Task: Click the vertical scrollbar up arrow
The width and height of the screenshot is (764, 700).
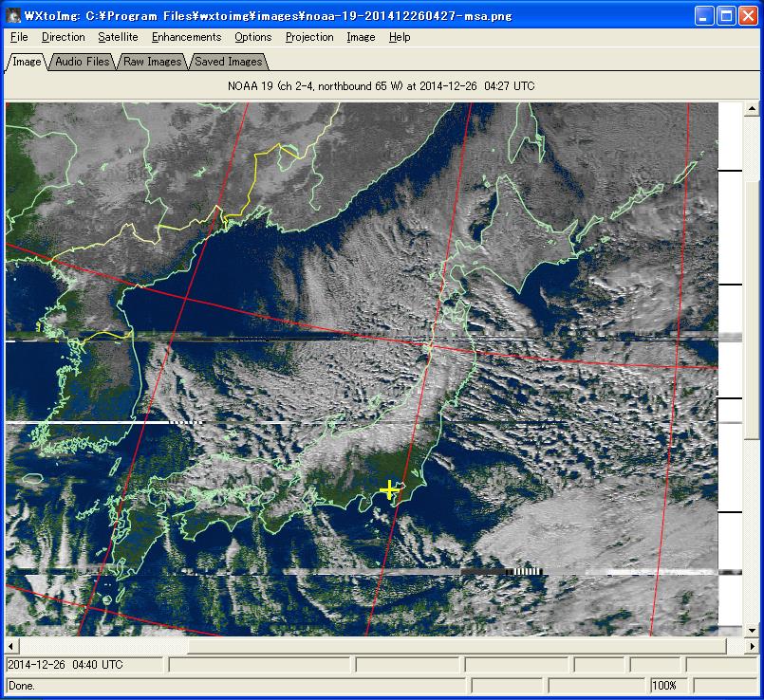Action: 752,109
